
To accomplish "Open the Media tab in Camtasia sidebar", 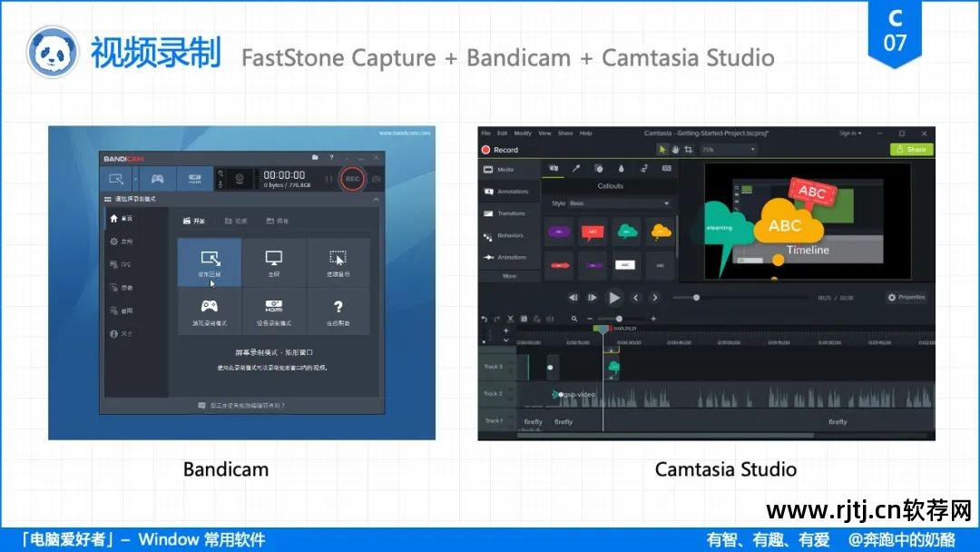I will coord(510,170).
